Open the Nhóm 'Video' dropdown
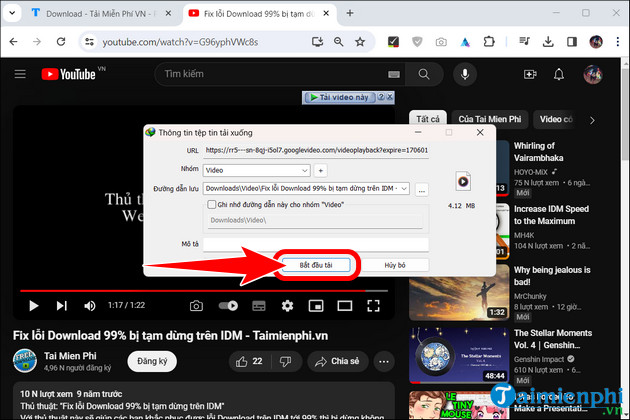Image resolution: width=630 pixels, height=420 pixels. (256, 170)
